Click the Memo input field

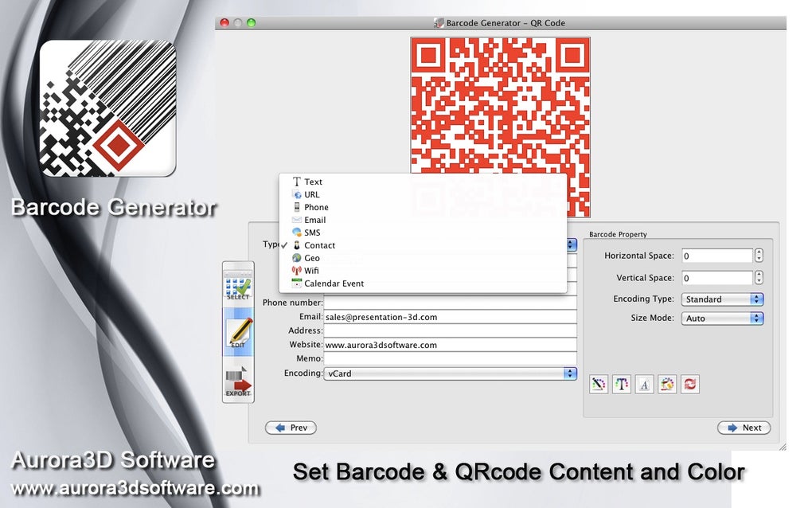(450, 358)
